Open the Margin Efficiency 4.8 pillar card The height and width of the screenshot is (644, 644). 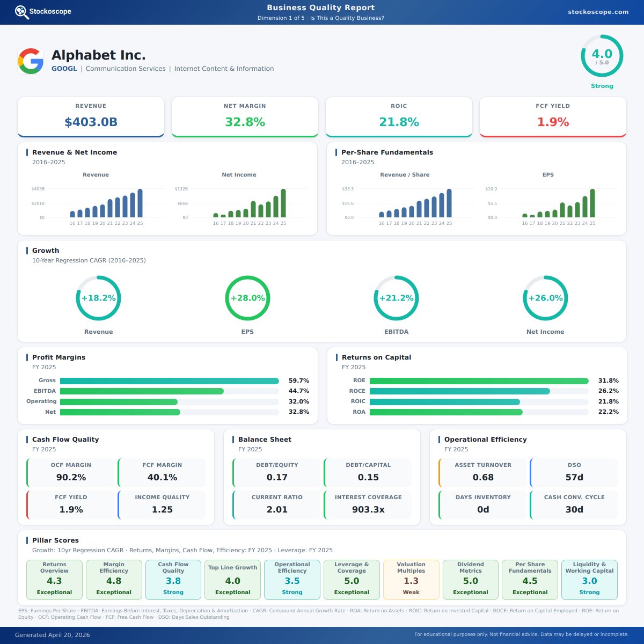pyautogui.click(x=114, y=580)
